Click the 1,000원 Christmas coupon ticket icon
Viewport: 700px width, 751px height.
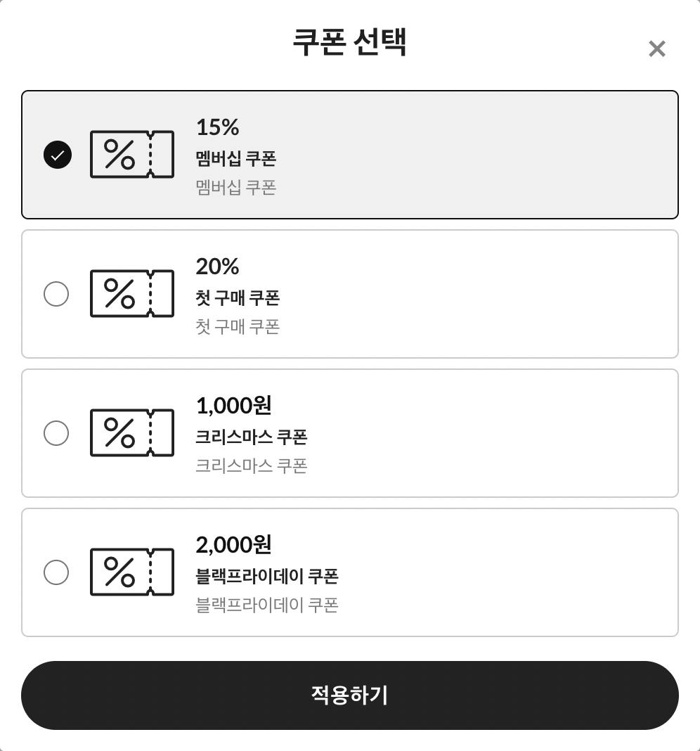point(131,433)
